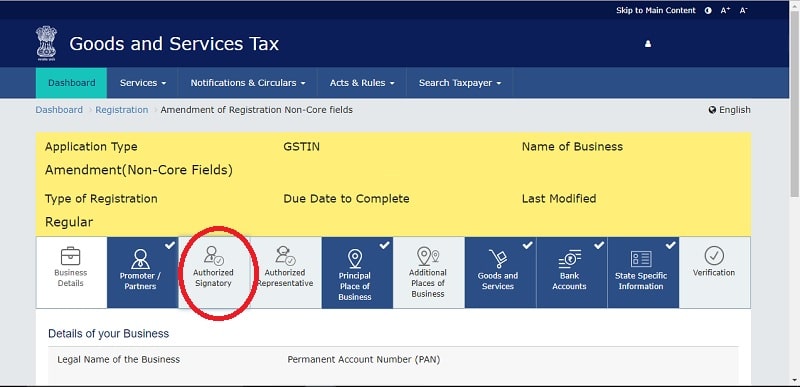Click the briefcase icon for Business Details

tap(70, 256)
